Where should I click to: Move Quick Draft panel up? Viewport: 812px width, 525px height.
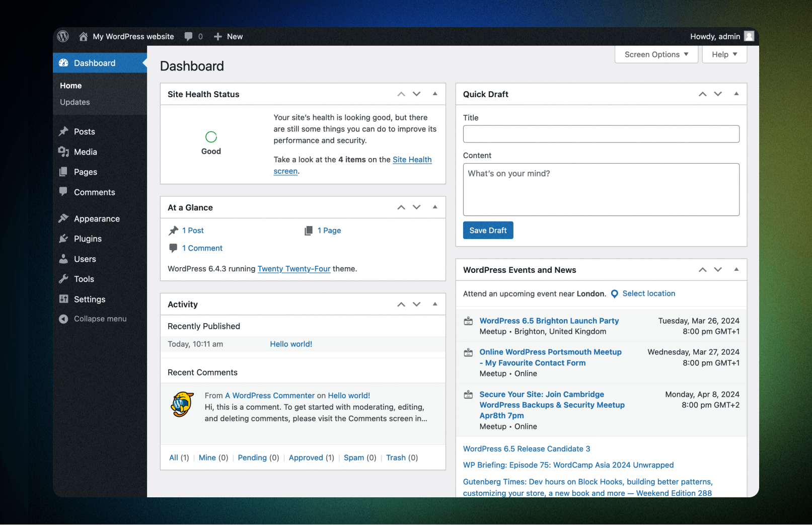(703, 94)
